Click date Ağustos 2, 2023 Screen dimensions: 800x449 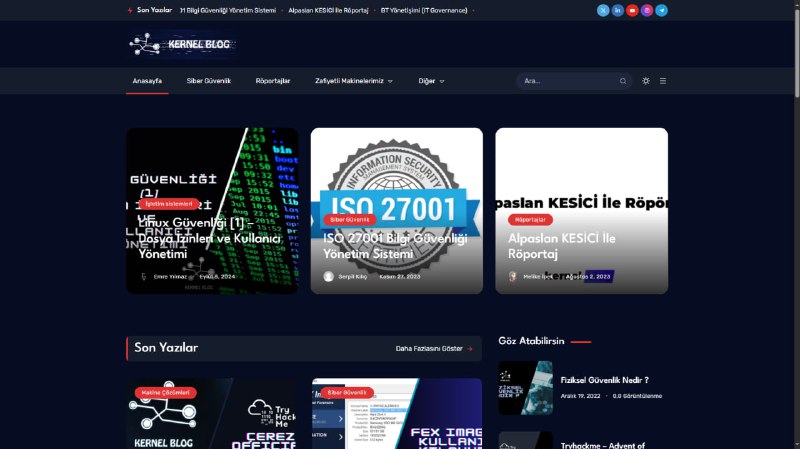tap(588, 277)
